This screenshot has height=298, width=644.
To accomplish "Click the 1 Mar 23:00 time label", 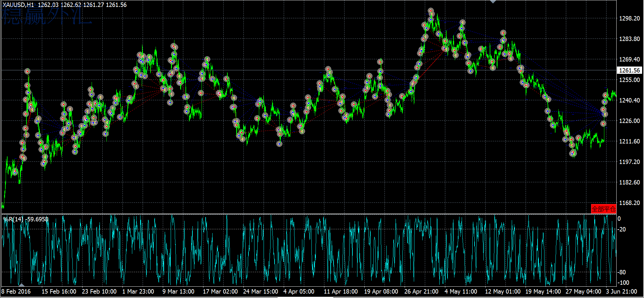I will (138, 291).
